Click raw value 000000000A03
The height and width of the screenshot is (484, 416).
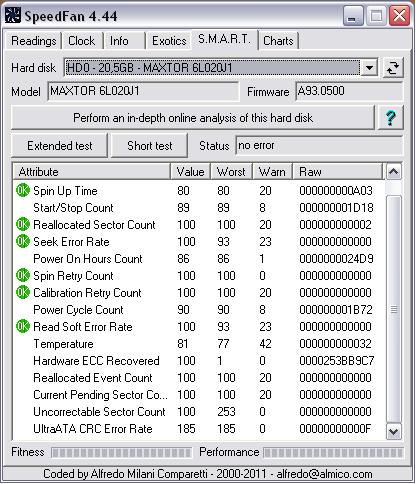coord(336,191)
